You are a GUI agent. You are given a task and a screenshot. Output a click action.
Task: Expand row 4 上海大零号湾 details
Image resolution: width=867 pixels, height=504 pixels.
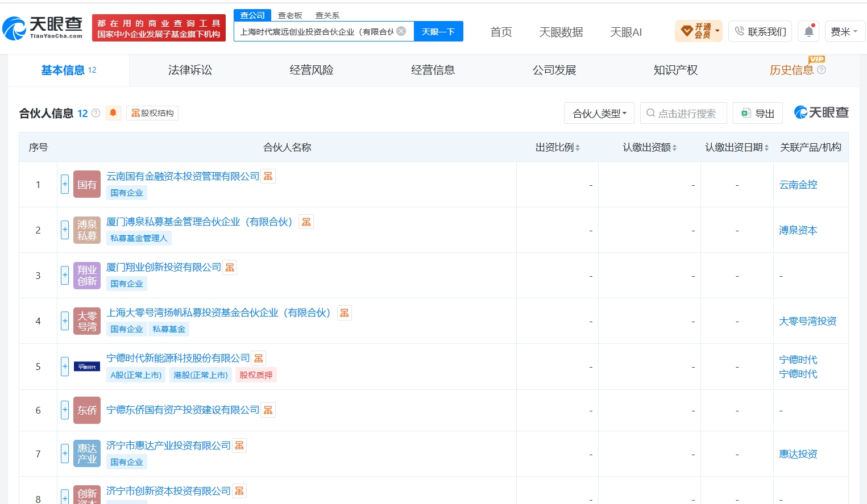[x=65, y=320]
